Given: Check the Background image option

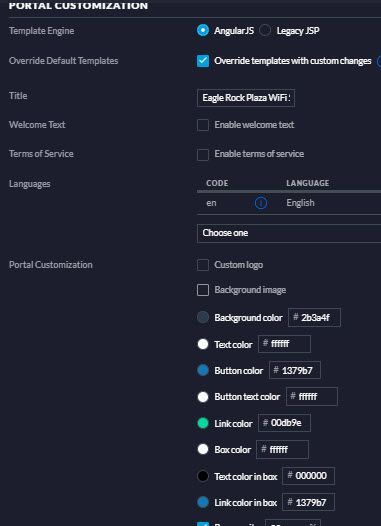Looking at the screenshot, I should (x=203, y=290).
